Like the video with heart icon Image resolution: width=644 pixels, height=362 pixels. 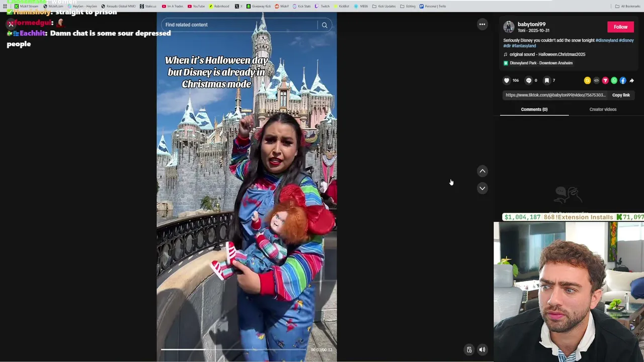click(507, 80)
